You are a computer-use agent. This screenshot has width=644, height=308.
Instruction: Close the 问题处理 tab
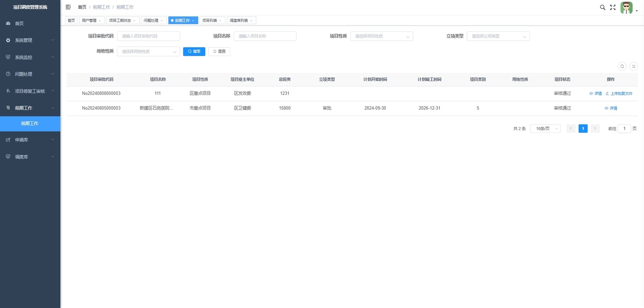click(161, 21)
